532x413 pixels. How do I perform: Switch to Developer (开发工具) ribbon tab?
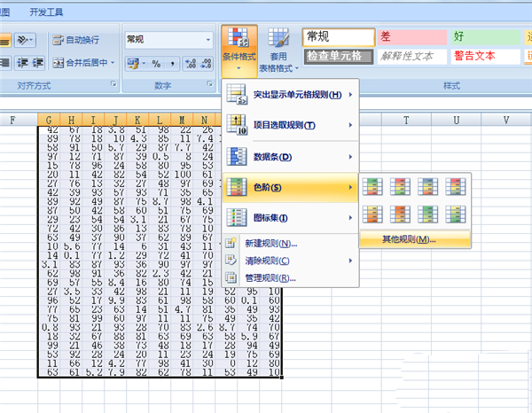coord(46,12)
